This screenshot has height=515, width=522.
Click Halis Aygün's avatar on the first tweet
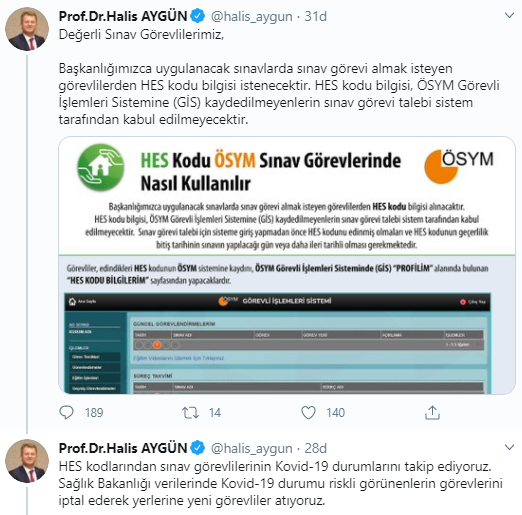(x=27, y=29)
